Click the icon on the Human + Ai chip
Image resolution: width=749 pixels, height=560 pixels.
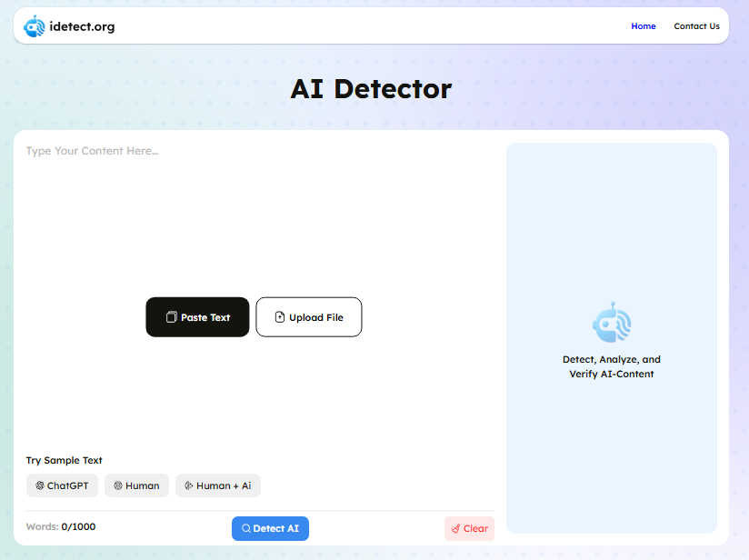(188, 485)
